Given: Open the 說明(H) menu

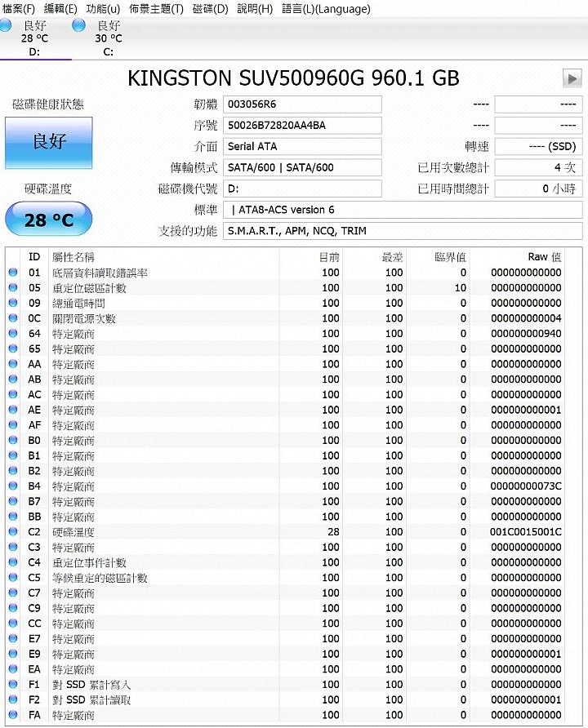Looking at the screenshot, I should click(x=255, y=8).
